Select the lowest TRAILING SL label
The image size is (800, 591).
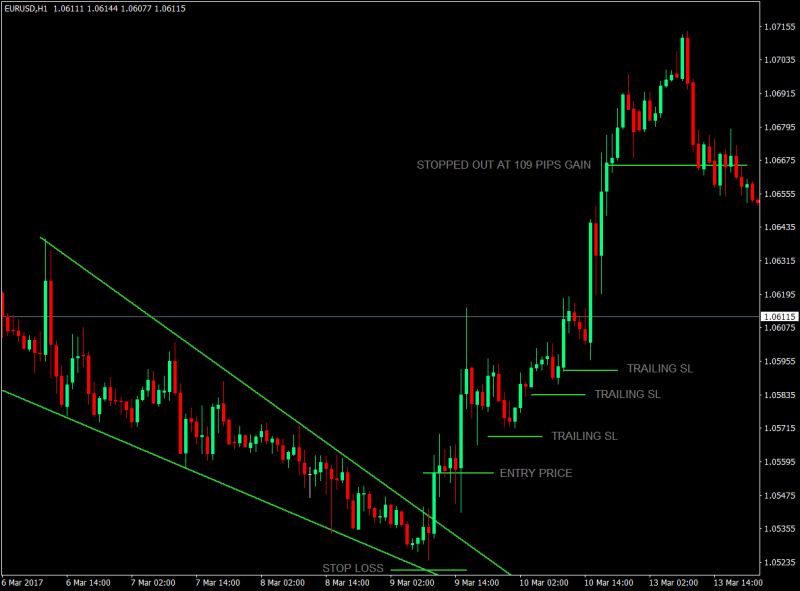[x=584, y=436]
